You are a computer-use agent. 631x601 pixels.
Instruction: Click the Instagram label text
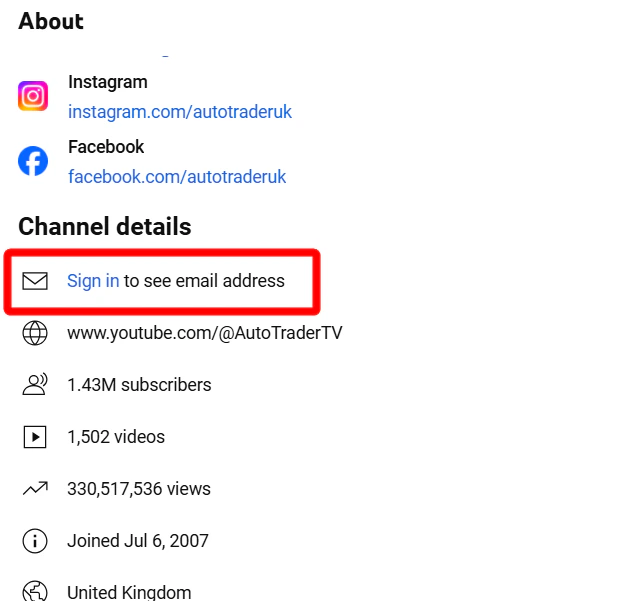click(x=107, y=82)
